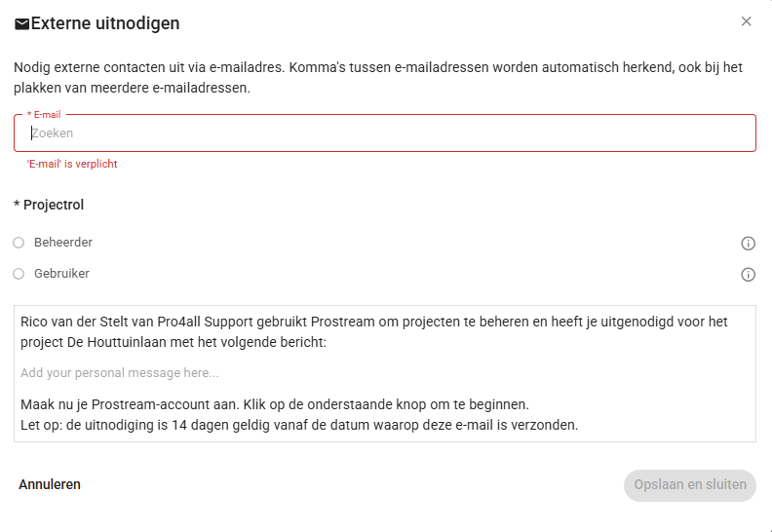This screenshot has width=772, height=532.
Task: Click the Externe uitnodigen dialog title
Action: click(x=105, y=23)
